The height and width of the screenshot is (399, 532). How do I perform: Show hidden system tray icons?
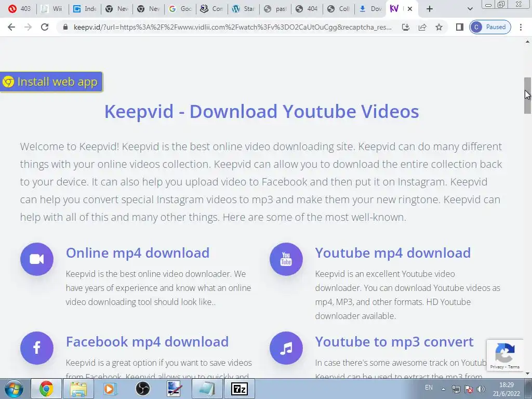pos(444,389)
